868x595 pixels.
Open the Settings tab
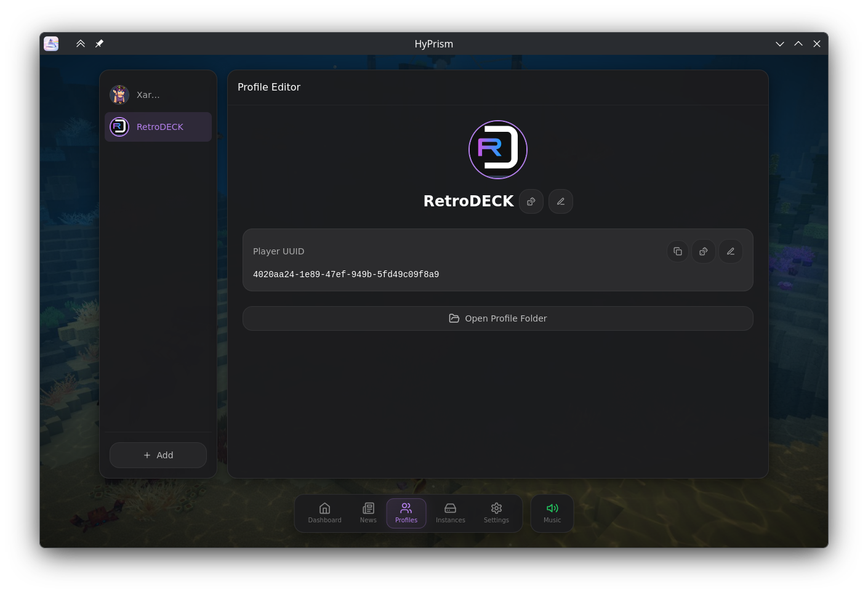(x=496, y=513)
